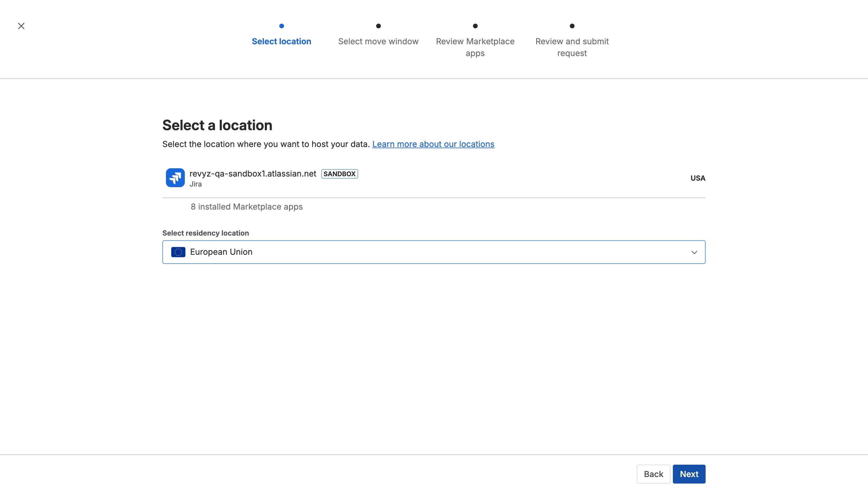Click the SANDBOX badge

coord(339,174)
